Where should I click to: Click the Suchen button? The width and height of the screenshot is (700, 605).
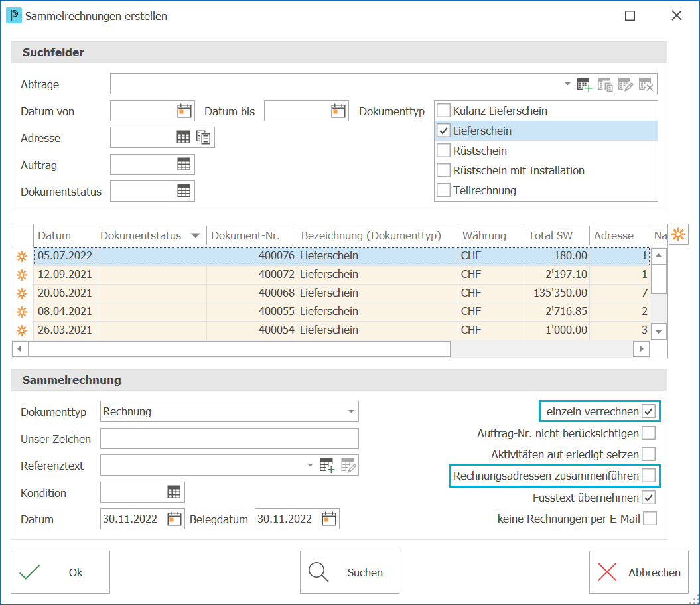coord(350,572)
